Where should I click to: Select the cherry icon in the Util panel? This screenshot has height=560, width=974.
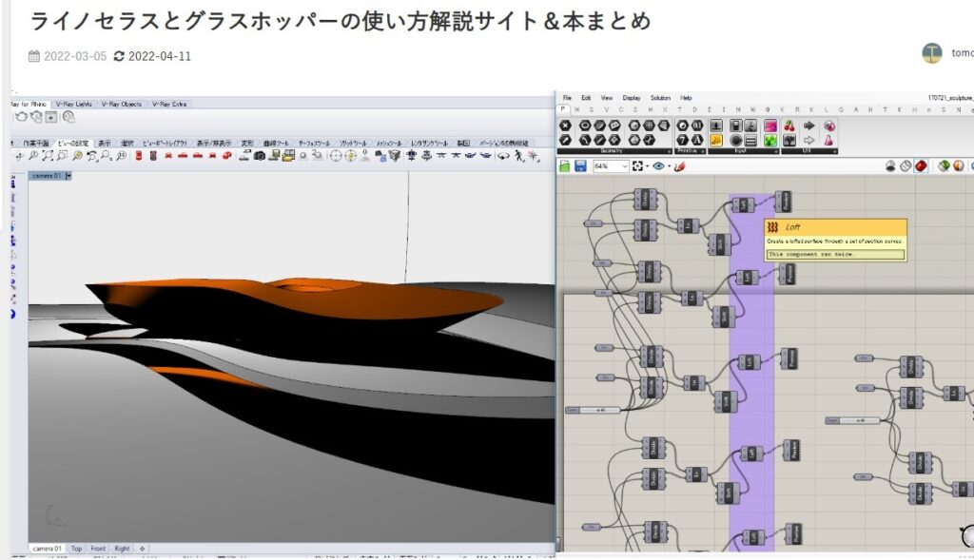click(x=789, y=126)
